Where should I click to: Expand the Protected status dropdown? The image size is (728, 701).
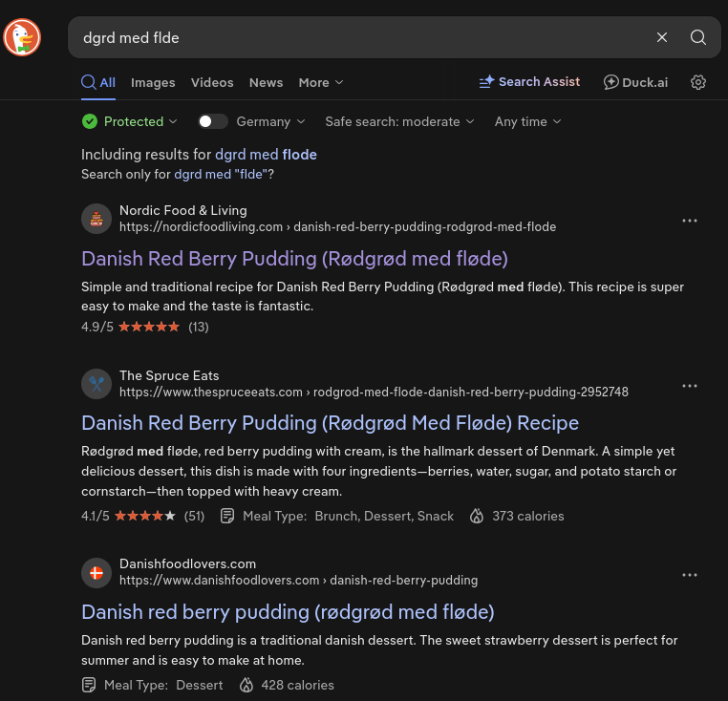130,121
